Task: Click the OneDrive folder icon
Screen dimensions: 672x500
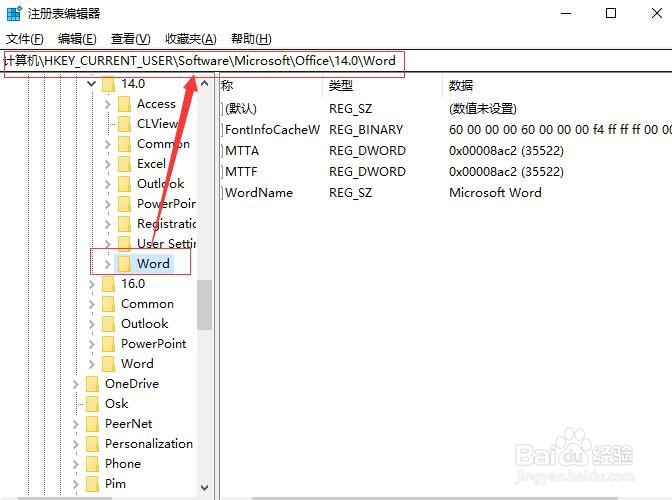Action: tap(93, 384)
